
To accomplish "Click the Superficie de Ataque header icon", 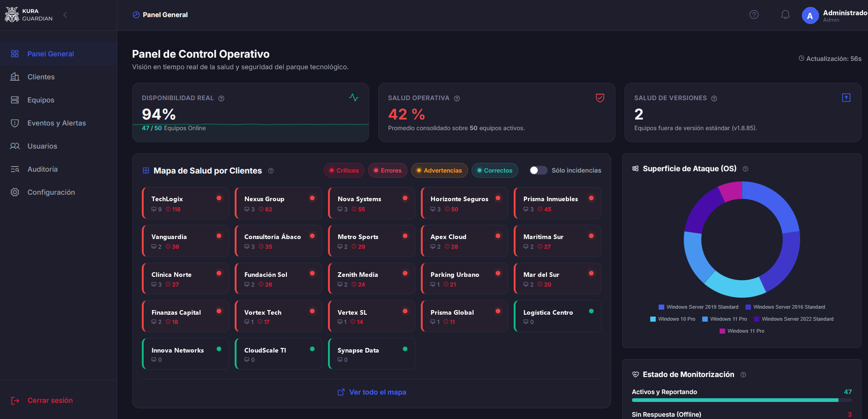I will [635, 168].
